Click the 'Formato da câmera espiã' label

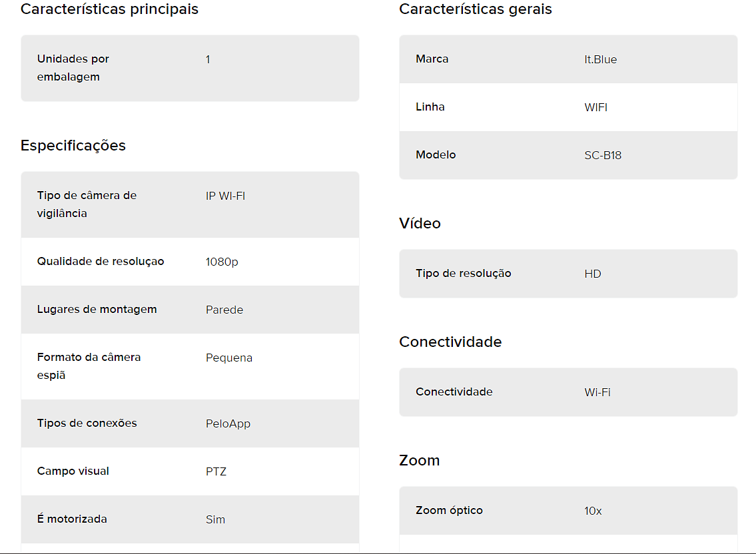(89, 366)
